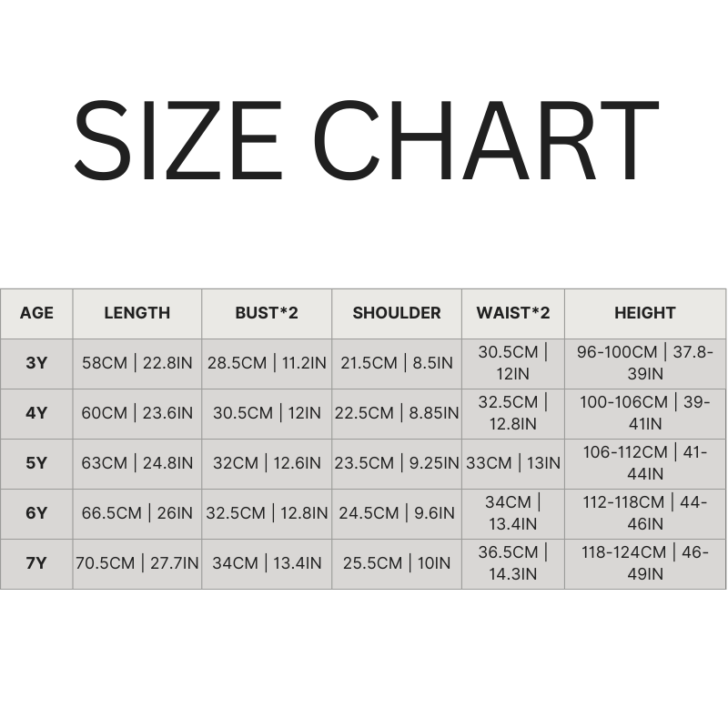Click the 4Y age row label
The width and height of the screenshot is (728, 728).
pos(36,413)
